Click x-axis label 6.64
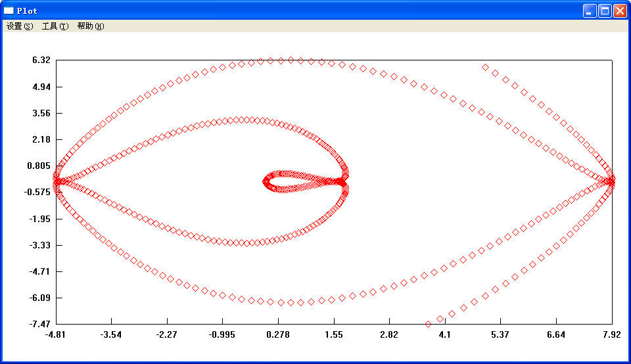This screenshot has width=631, height=364. coord(556,334)
